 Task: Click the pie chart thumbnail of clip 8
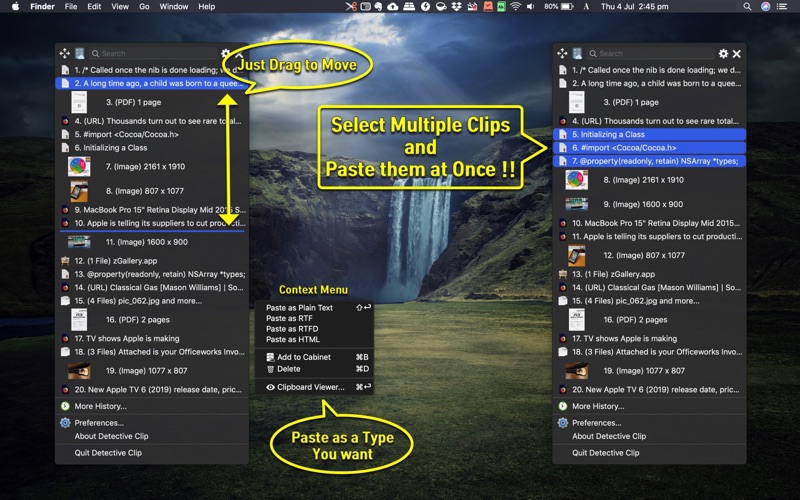[577, 180]
